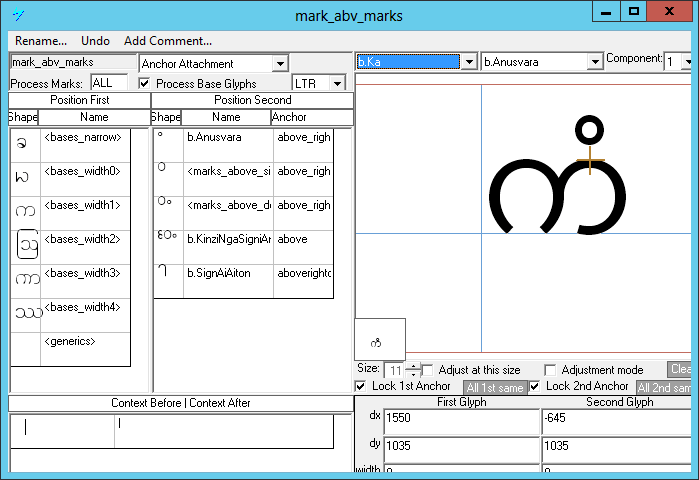Image resolution: width=699 pixels, height=480 pixels.
Task: Select the bases_width0 glyph shape icon
Action: (x=22, y=177)
